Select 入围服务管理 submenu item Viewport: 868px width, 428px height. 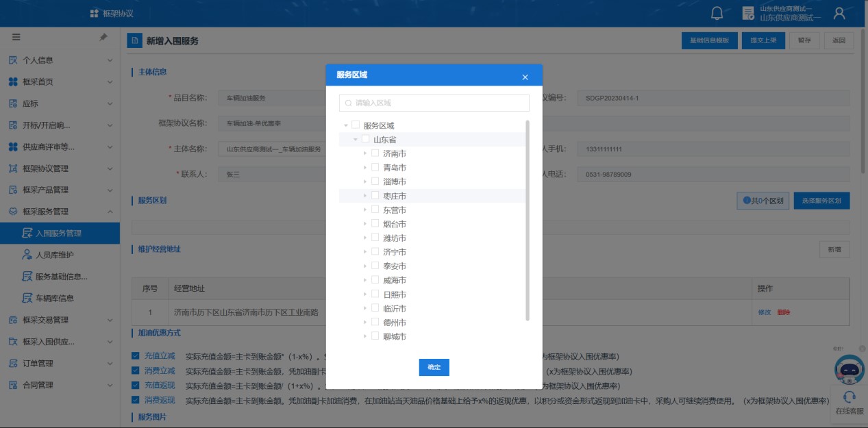click(x=60, y=233)
